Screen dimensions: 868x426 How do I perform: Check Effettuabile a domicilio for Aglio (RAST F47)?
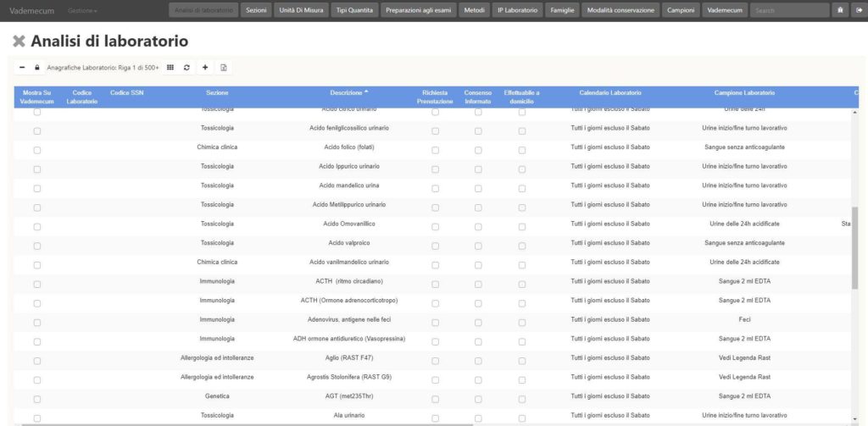coord(521,360)
